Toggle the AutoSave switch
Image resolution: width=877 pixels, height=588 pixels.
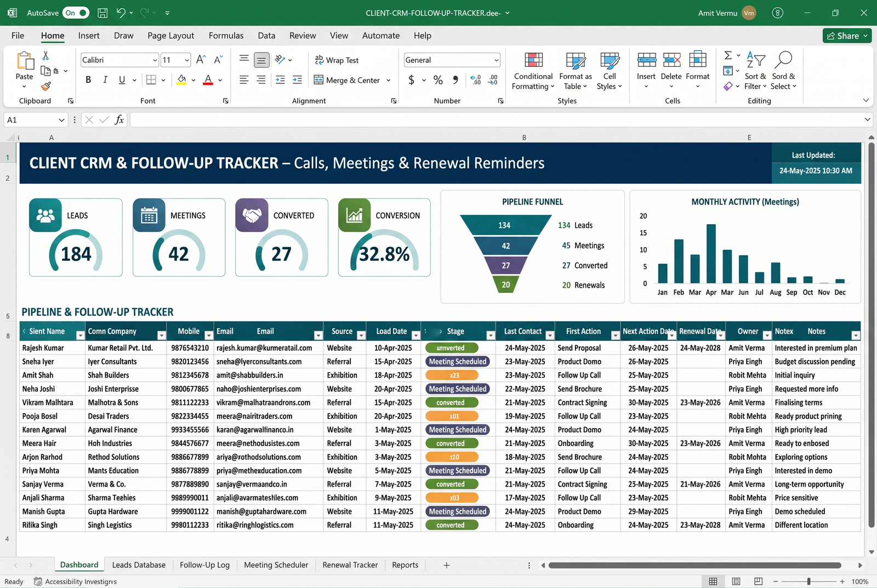(76, 13)
